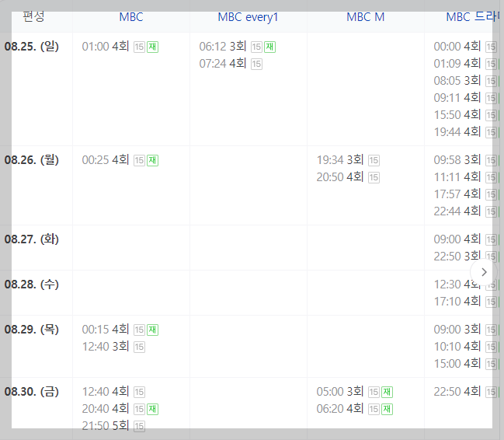Viewport: 504px width, 440px height.
Task: Click 드라마 11:11 4회 entry
Action: click(457, 177)
